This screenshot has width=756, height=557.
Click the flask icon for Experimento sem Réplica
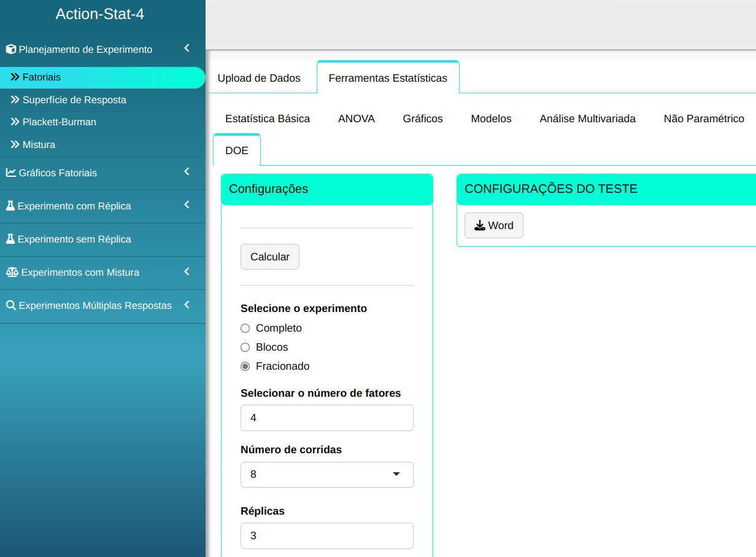tap(10, 239)
